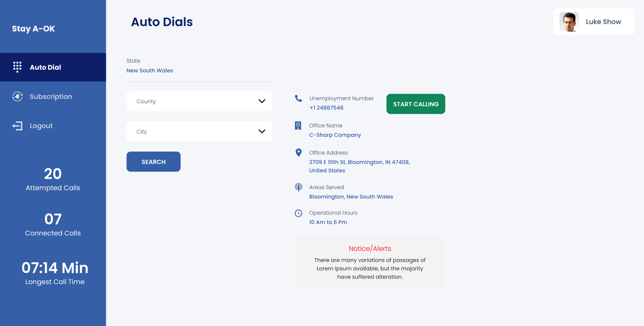Screen dimensions: 644x326
Task: Click the Auto Dial keypad icon
Action: click(x=17, y=67)
